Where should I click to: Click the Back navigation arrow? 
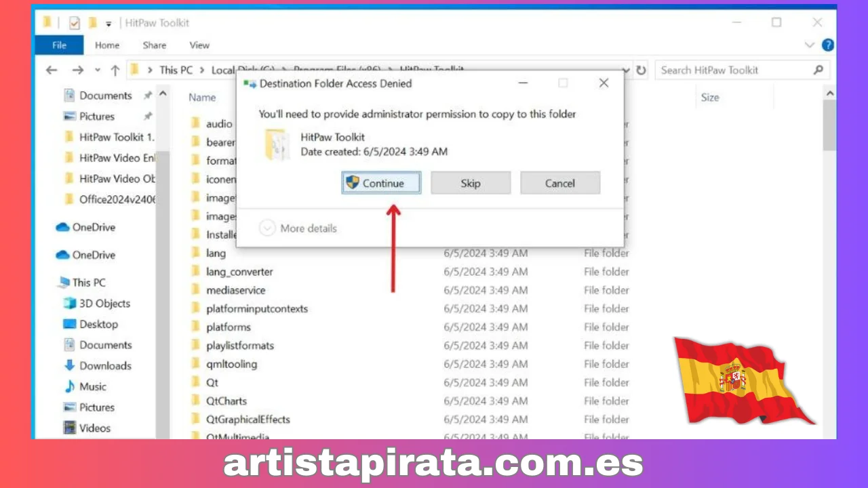click(52, 70)
